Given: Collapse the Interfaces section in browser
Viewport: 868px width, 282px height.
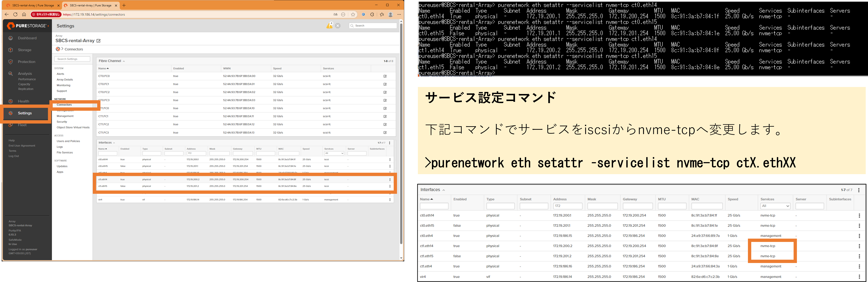Looking at the screenshot, I should (114, 143).
